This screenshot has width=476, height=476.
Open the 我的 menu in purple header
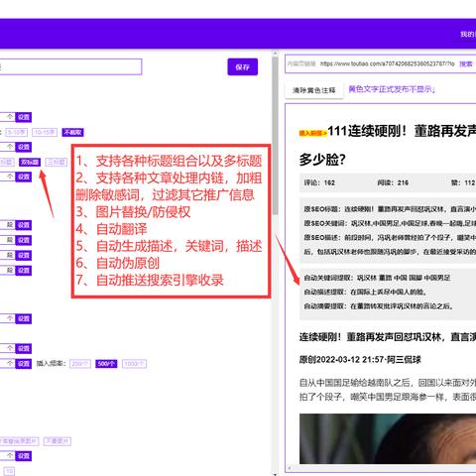468,34
